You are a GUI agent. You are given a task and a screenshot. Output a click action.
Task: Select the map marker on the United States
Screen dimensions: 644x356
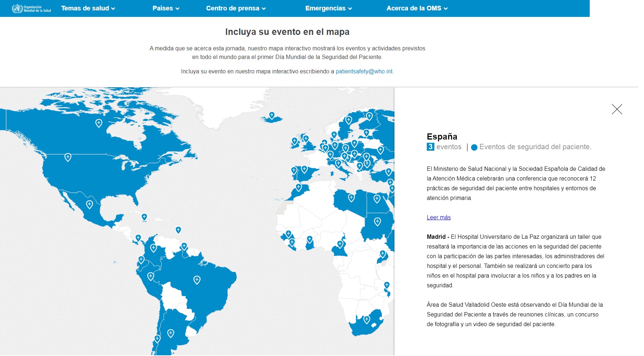tap(68, 157)
